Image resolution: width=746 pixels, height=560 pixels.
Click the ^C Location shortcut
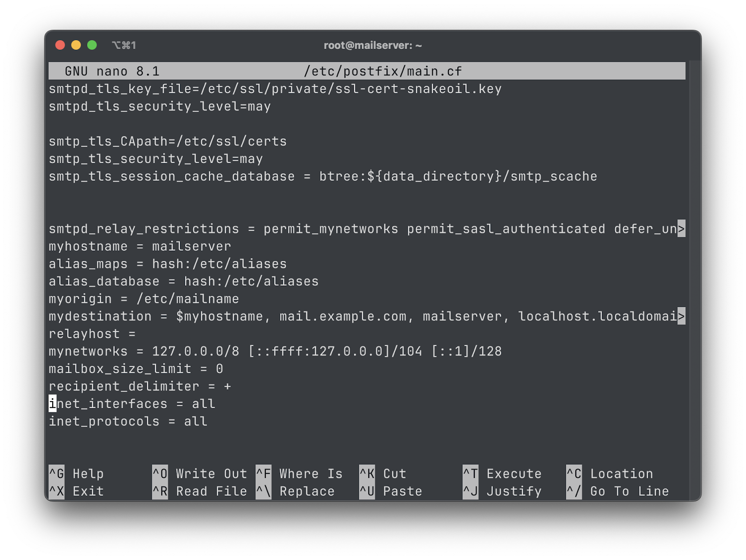(610, 474)
